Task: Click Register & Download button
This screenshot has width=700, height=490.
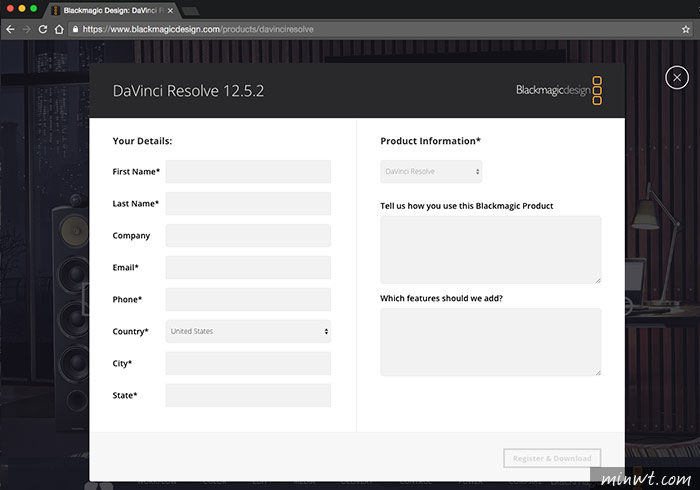Action: click(x=552, y=458)
